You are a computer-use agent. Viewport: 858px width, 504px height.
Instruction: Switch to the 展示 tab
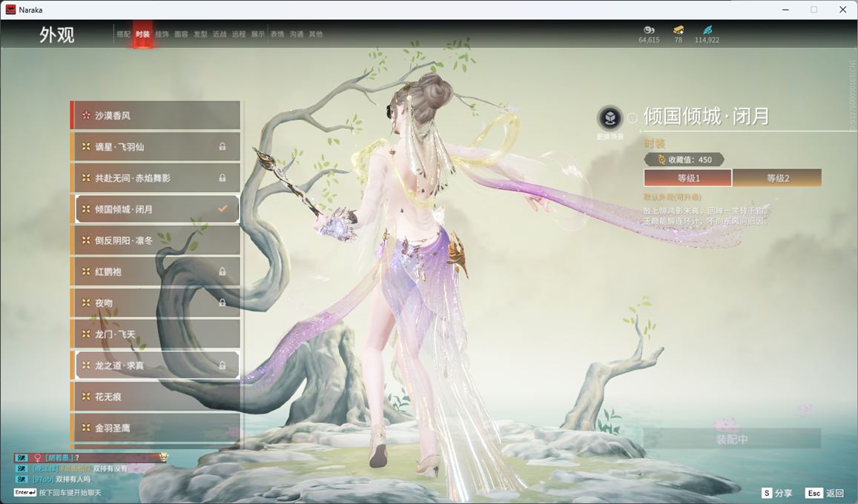pos(258,34)
